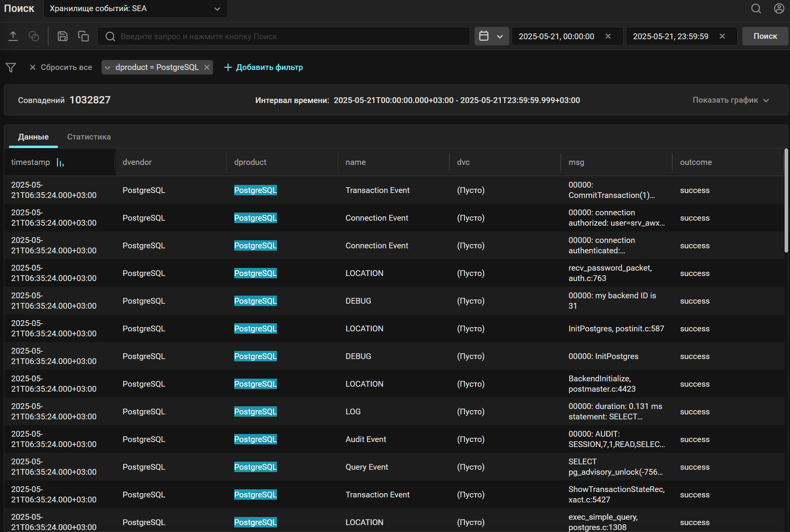
Task: Open the saved queries (save) icon
Action: coord(62,36)
